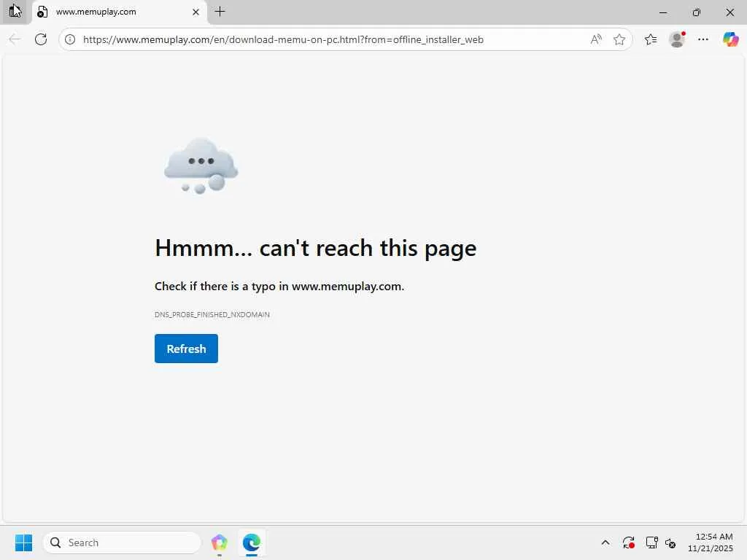
Task: Click the blue Refresh button
Action: [186, 349]
